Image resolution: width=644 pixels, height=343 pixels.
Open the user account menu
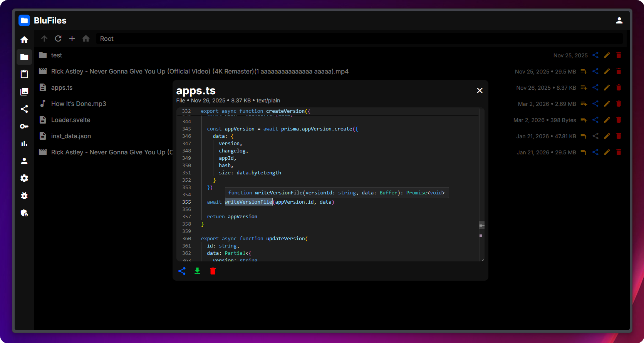(x=619, y=20)
